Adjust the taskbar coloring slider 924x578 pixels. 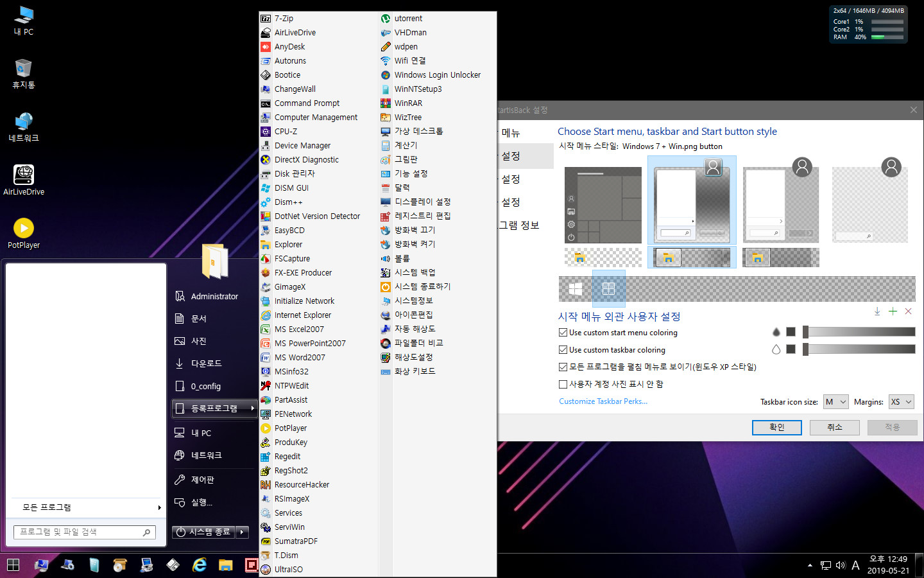click(x=859, y=349)
